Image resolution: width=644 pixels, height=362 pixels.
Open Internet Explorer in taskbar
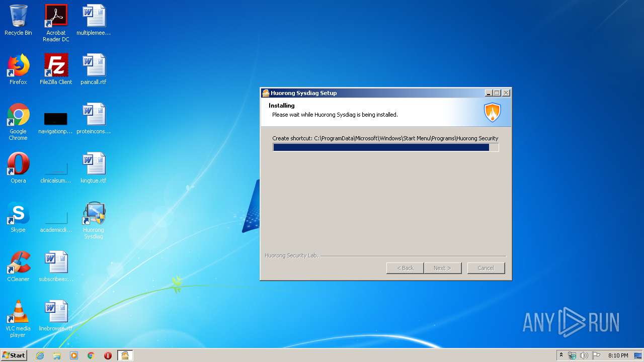(x=40, y=355)
